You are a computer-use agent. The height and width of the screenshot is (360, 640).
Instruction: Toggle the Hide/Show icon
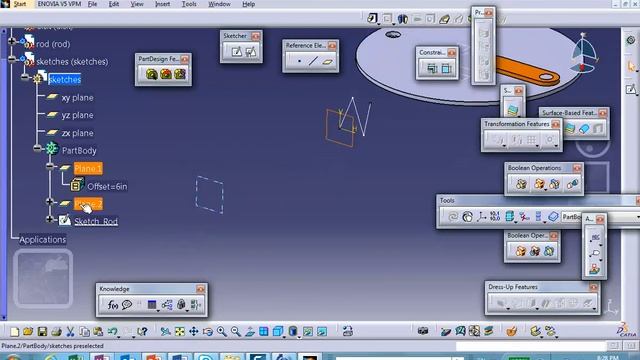pyautogui.click(x=308, y=331)
